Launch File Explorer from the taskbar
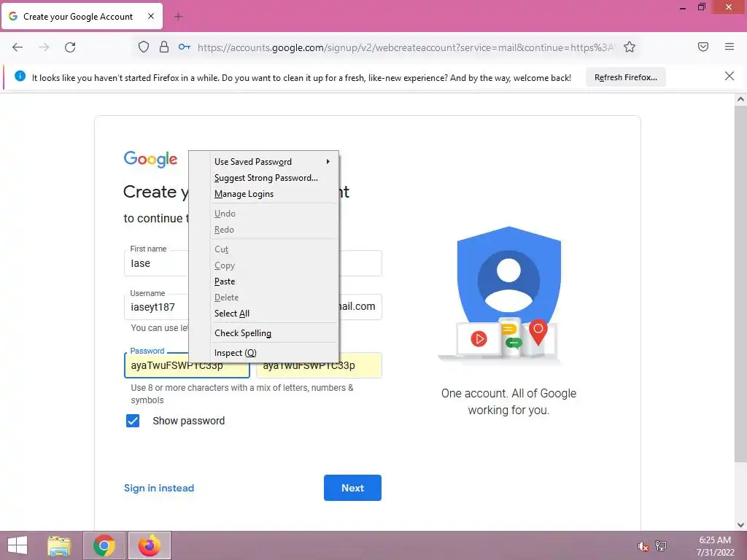 click(x=59, y=545)
